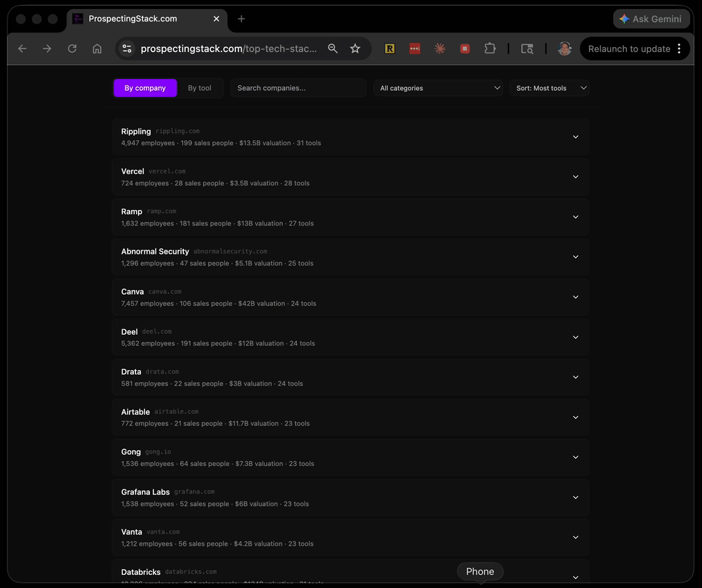
Task: Open the Sort: Most tools dropdown
Action: pos(549,88)
